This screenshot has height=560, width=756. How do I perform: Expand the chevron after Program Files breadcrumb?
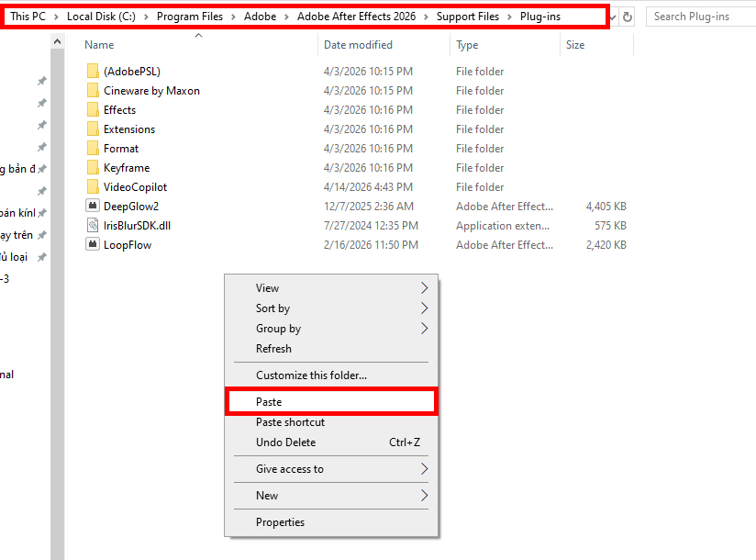233,17
